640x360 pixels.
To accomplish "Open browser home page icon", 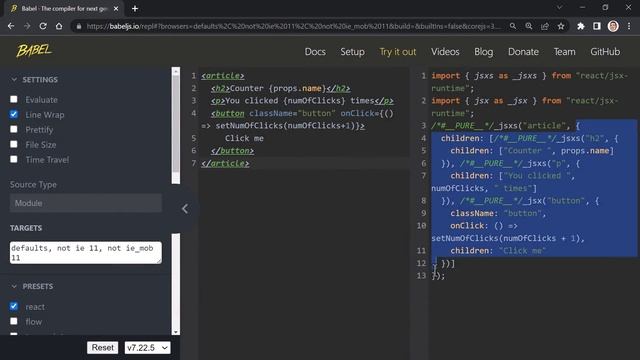I will click(x=59, y=26).
